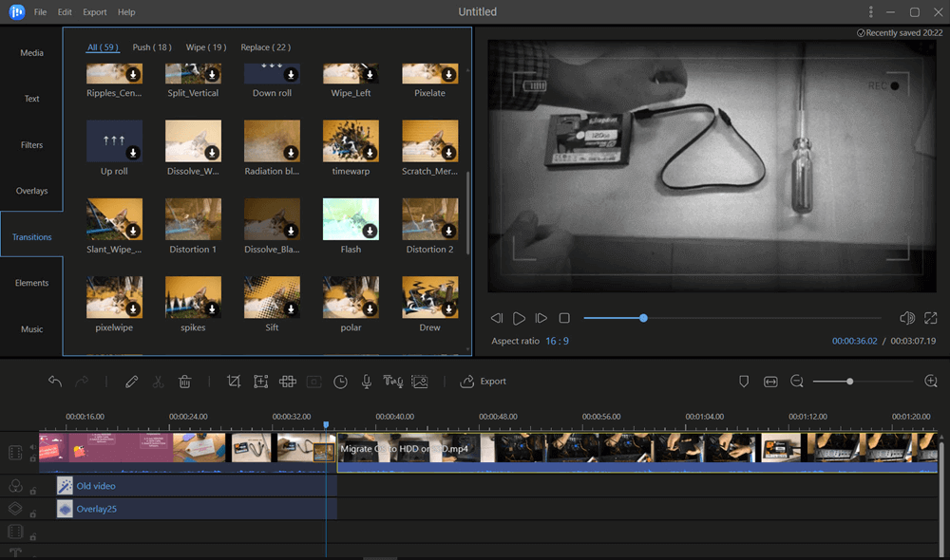Viewport: 950px width, 560px height.
Task: Click the zoom-to-fit timeline icon
Action: pos(770,382)
